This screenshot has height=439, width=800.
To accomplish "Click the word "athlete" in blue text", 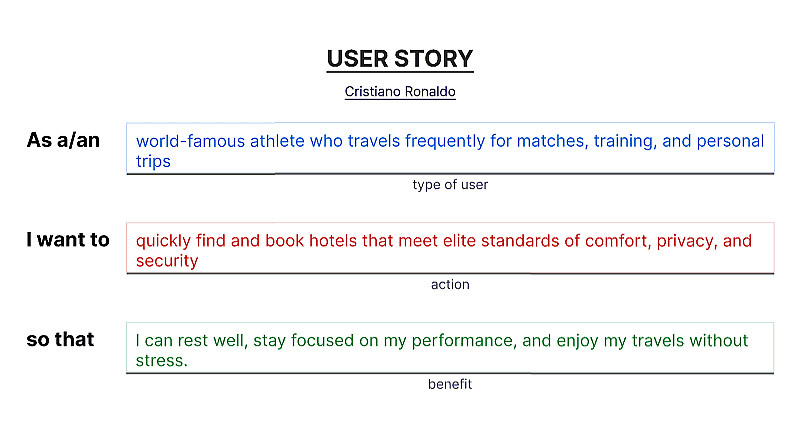I will 275,141.
